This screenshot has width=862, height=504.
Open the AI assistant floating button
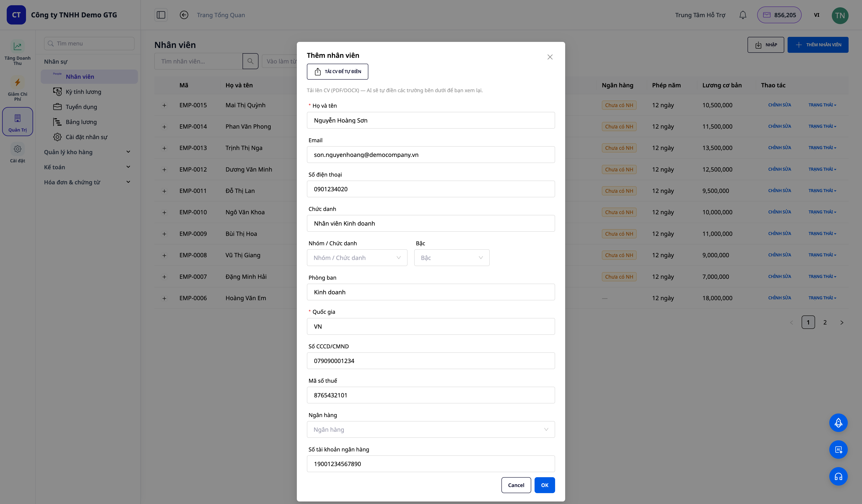(x=838, y=450)
